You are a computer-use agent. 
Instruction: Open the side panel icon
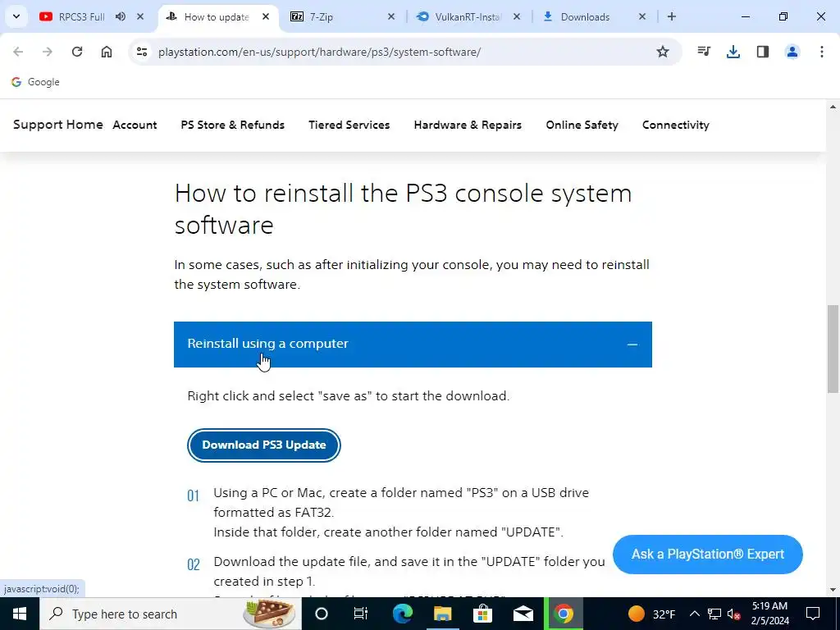coord(763,52)
